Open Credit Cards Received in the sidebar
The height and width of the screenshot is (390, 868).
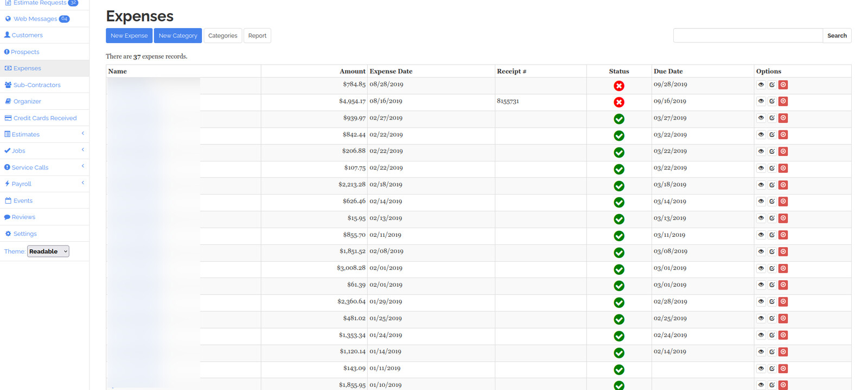pyautogui.click(x=45, y=118)
